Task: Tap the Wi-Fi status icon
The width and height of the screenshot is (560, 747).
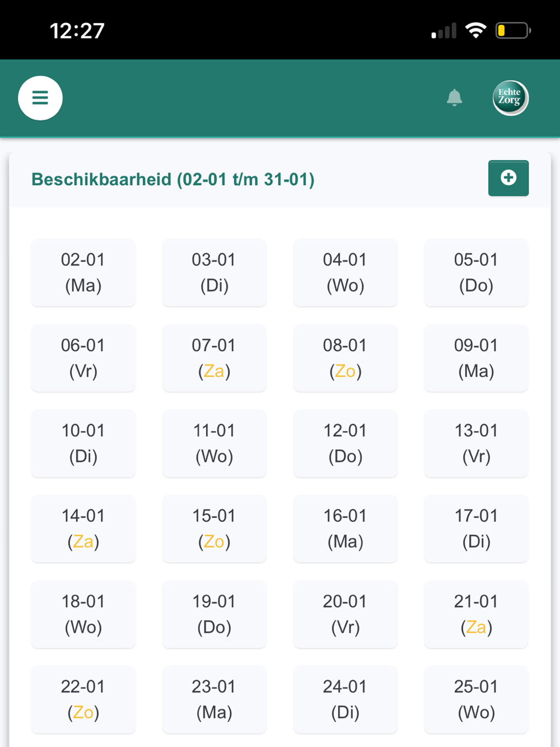Action: tap(475, 30)
